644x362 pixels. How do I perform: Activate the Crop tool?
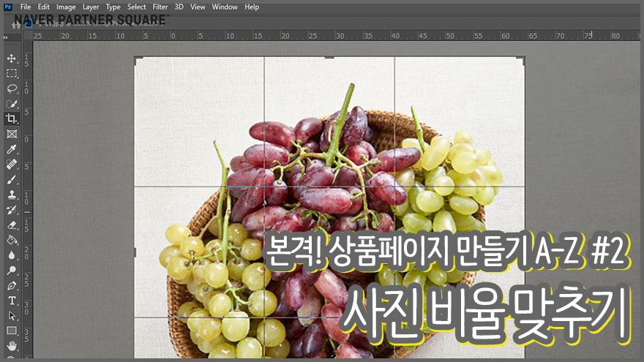coord(12,118)
